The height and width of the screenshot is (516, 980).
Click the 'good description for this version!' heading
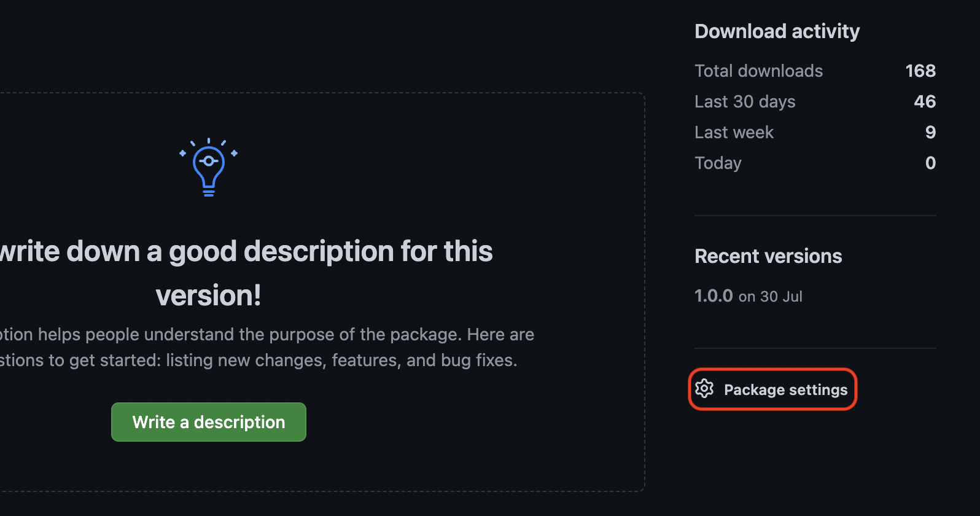[x=246, y=273]
